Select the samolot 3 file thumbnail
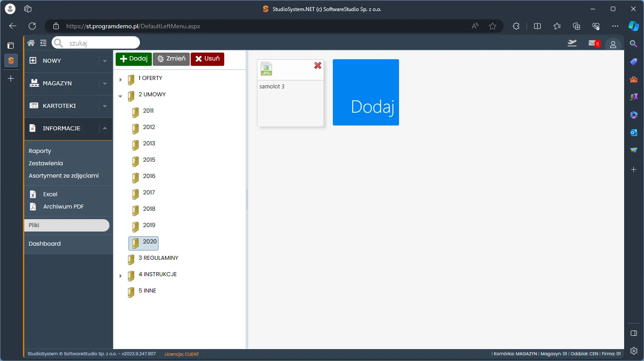This screenshot has width=644, height=361. (290, 93)
